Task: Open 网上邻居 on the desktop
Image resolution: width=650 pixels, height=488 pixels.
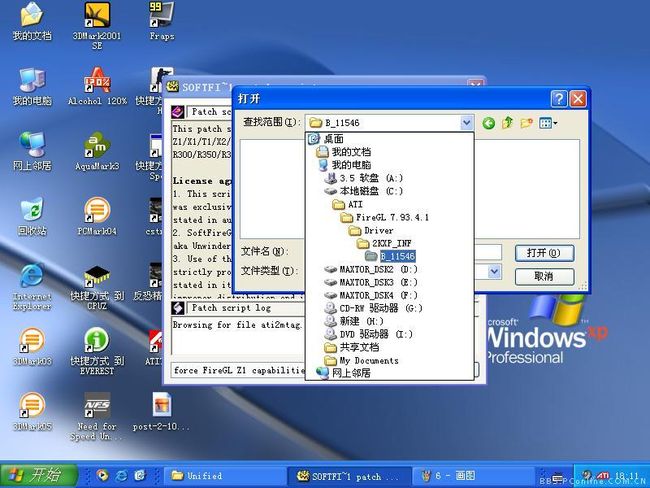Action: (32, 151)
